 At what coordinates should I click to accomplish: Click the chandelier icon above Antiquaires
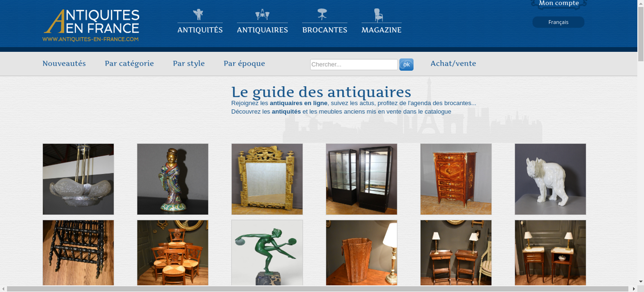pos(262,14)
